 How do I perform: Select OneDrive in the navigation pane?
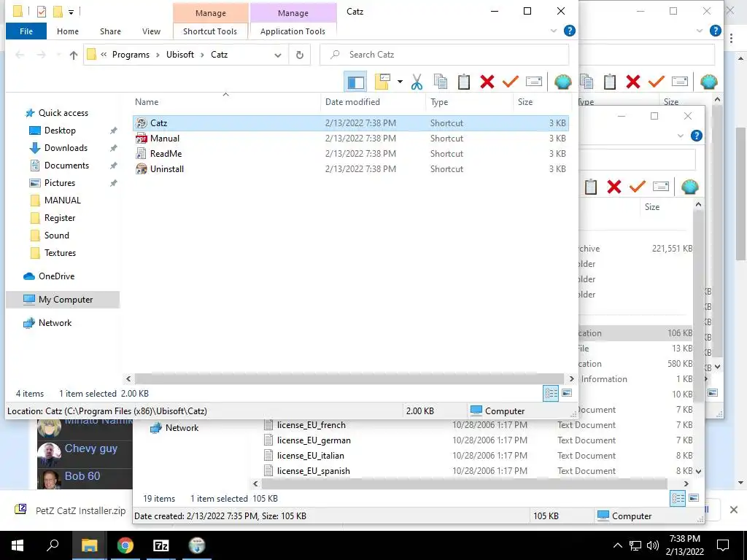(56, 276)
